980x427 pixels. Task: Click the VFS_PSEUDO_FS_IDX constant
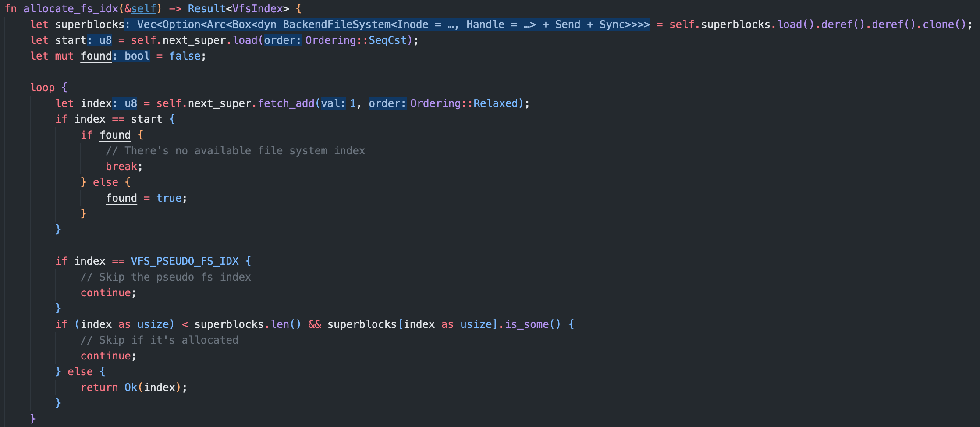pos(185,261)
